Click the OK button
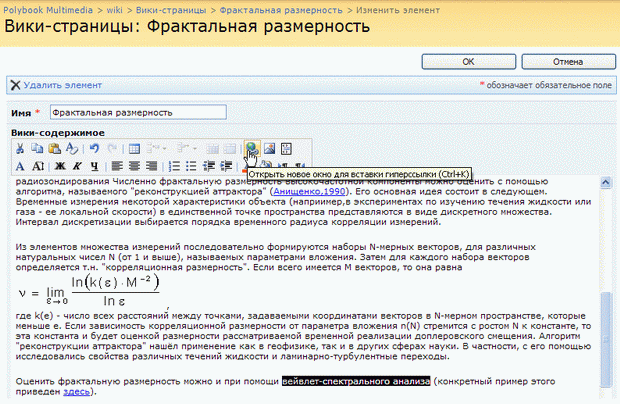Image resolution: width=620 pixels, height=404 pixels. tap(469, 62)
